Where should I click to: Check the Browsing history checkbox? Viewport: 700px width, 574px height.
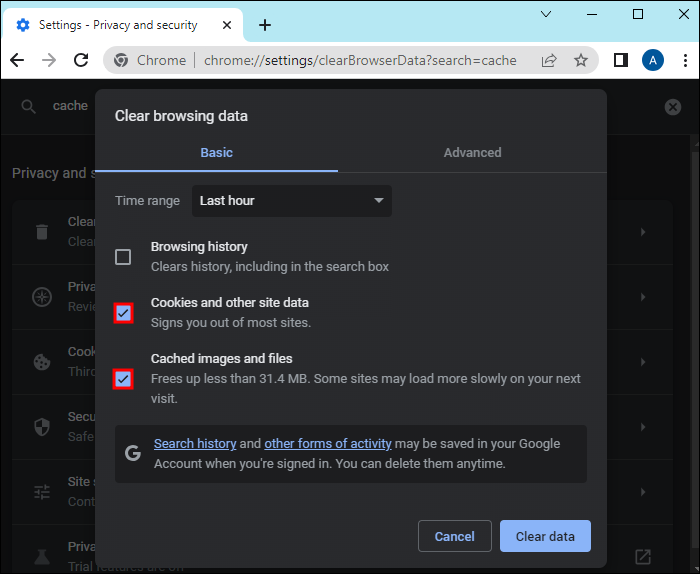tap(123, 257)
